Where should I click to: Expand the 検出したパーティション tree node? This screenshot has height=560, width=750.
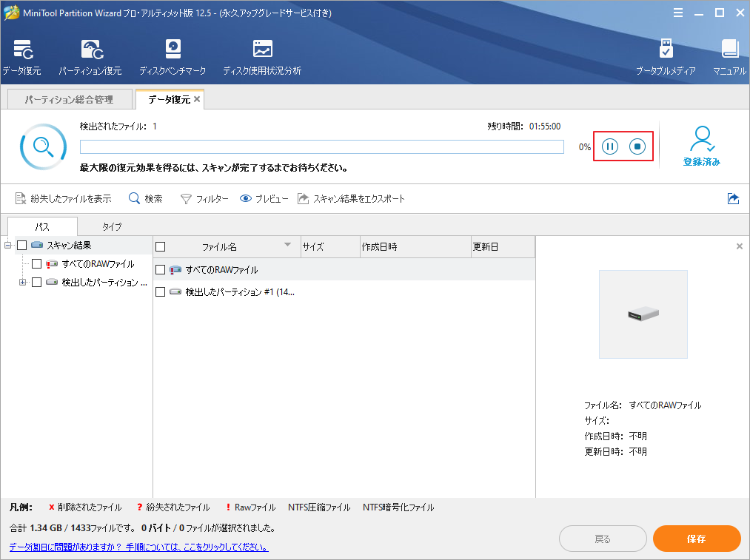(x=22, y=283)
